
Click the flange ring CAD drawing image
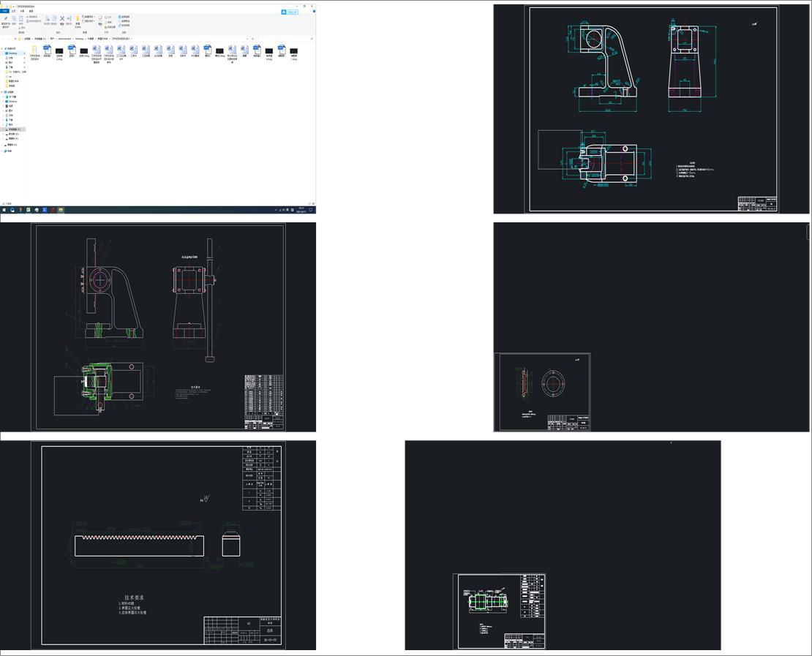tap(652, 327)
